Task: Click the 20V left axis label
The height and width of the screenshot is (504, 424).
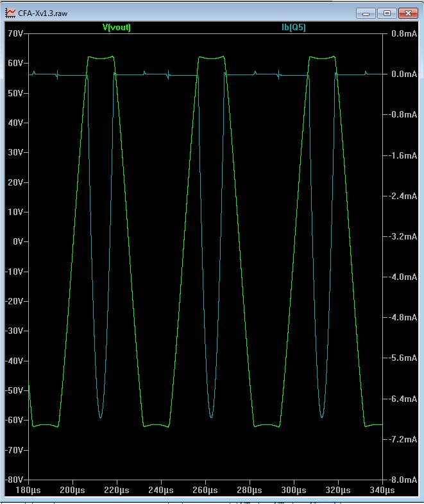Action: pos(15,182)
